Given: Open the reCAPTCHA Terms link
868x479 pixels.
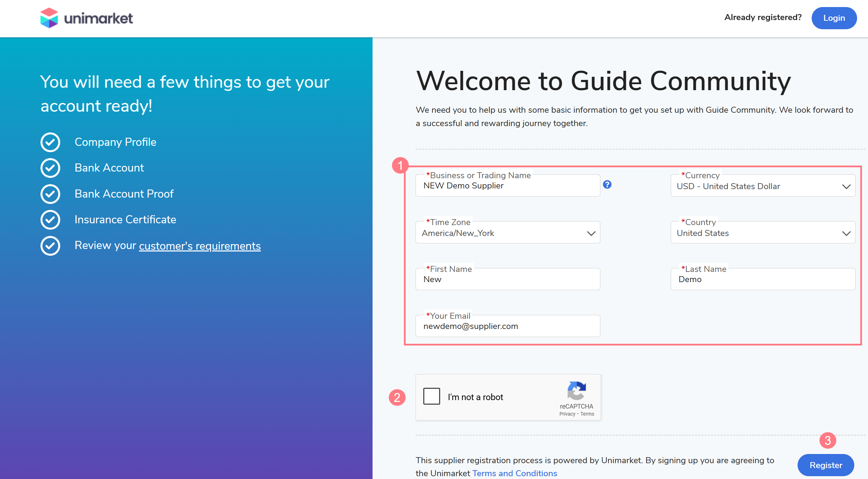Looking at the screenshot, I should [587, 414].
